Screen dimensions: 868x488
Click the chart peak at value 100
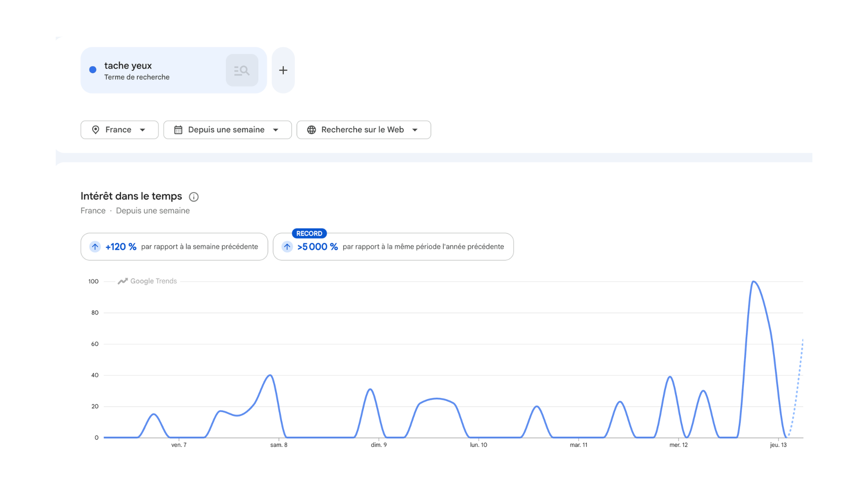click(x=754, y=282)
